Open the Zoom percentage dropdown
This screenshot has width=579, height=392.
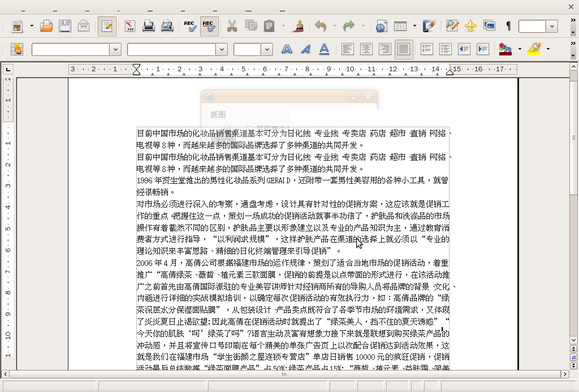(x=552, y=26)
